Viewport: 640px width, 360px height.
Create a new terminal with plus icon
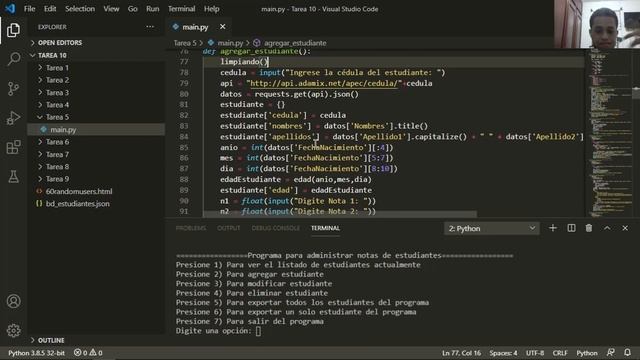click(x=553, y=228)
